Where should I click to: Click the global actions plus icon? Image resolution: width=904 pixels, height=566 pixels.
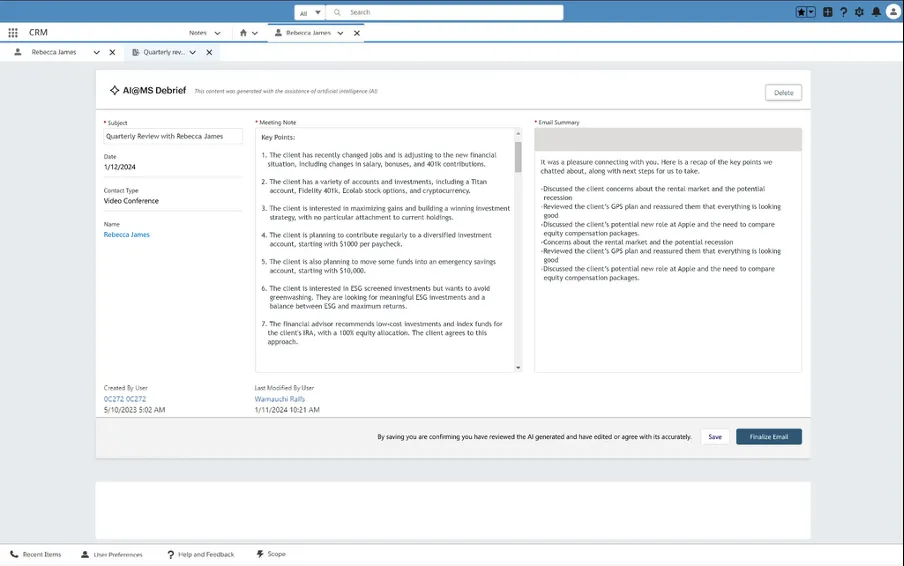[828, 12]
